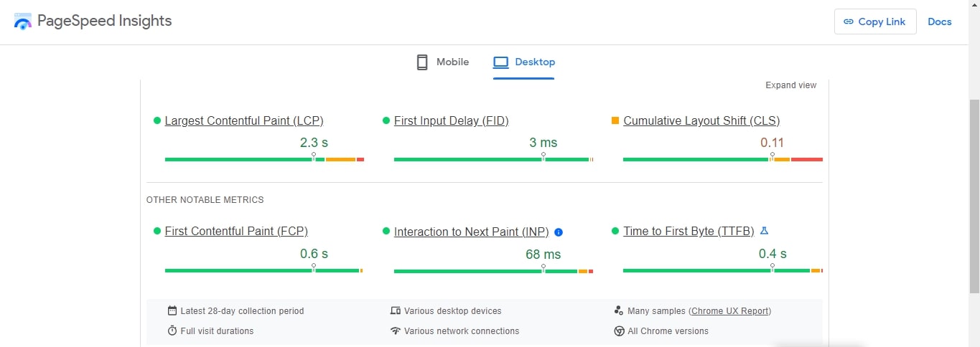The width and height of the screenshot is (980, 347).
Task: Click the page vertical scrollbar thumb
Action: coord(974,196)
